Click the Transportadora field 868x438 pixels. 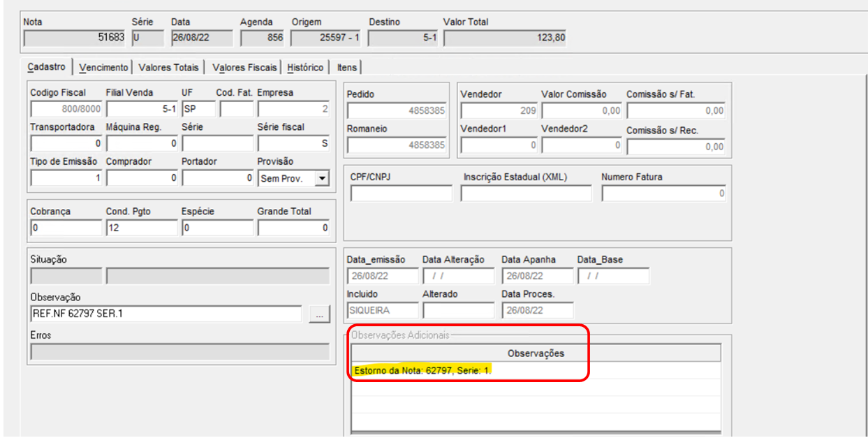[x=66, y=143]
